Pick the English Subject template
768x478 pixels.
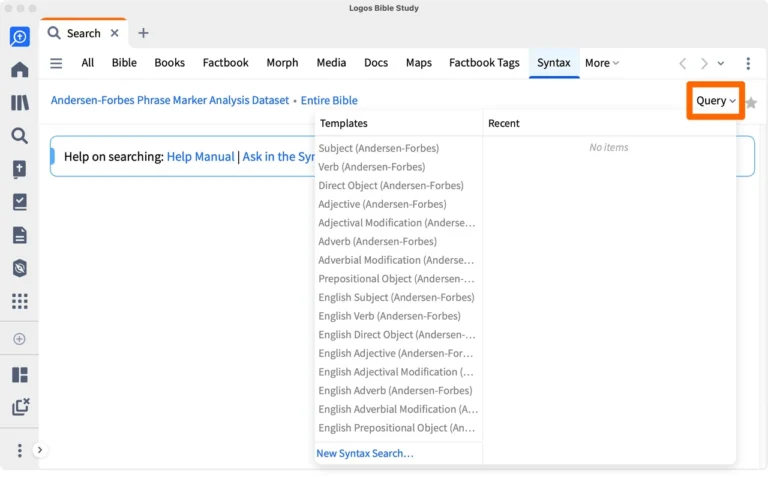click(x=396, y=297)
